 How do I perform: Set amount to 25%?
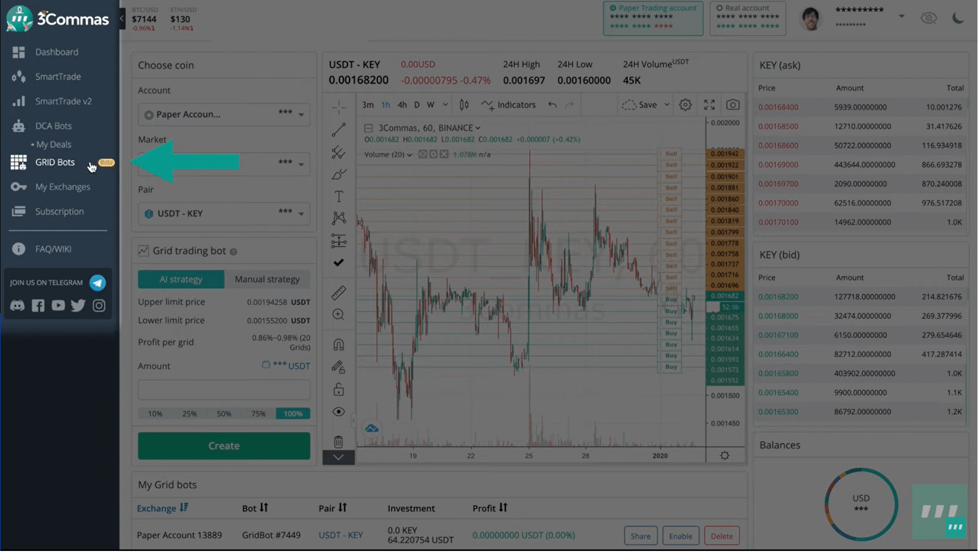click(190, 414)
